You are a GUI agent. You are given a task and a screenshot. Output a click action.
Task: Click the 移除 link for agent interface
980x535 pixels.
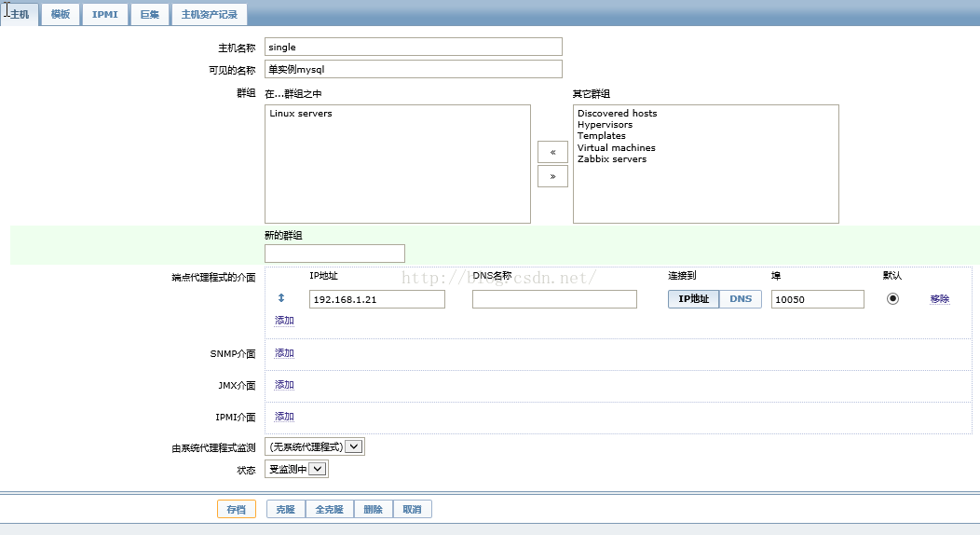click(939, 299)
